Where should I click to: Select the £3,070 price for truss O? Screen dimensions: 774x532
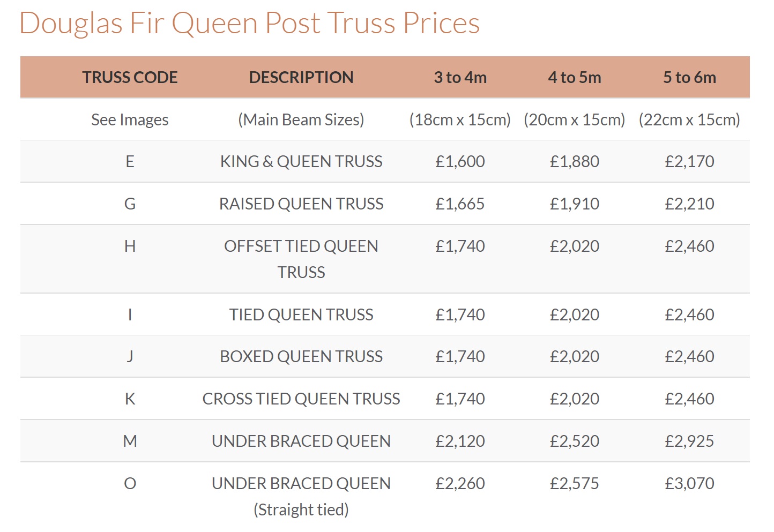[x=689, y=483]
